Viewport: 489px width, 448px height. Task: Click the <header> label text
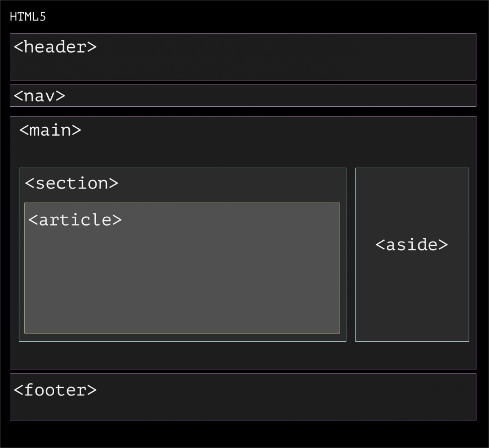55,47
